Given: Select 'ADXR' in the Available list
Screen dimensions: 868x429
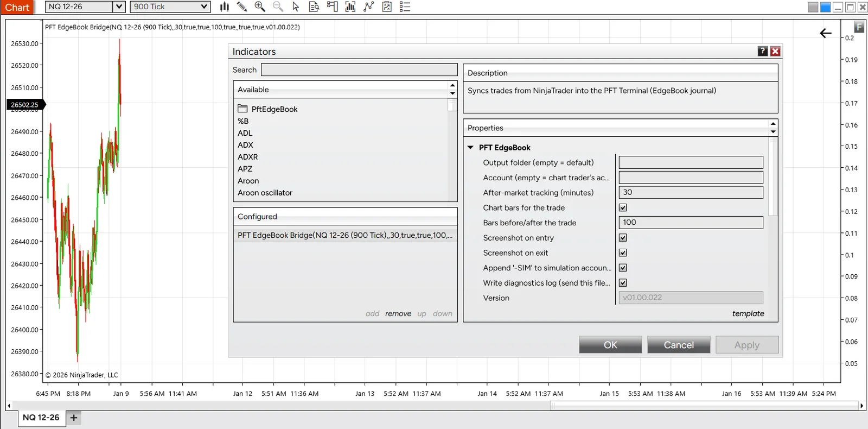Looking at the screenshot, I should coord(247,157).
